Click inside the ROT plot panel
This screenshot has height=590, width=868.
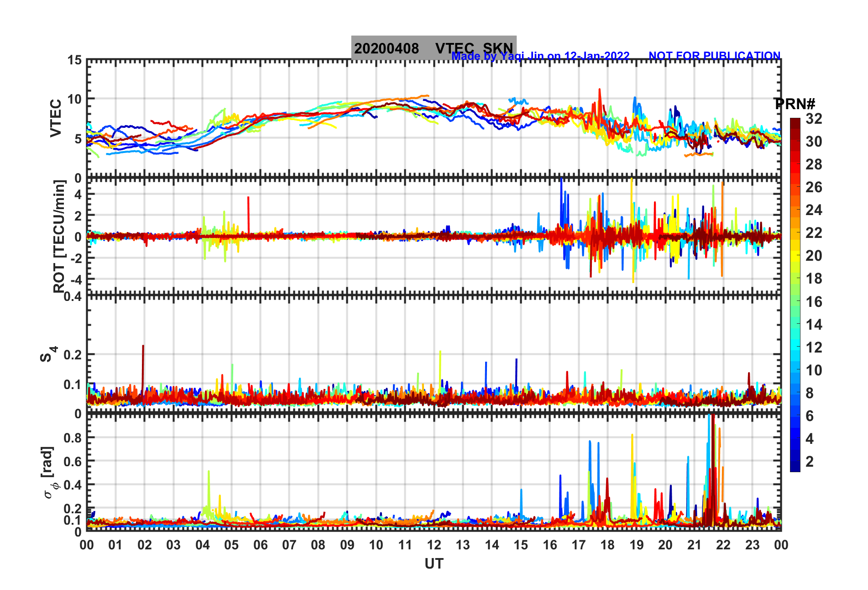434,237
